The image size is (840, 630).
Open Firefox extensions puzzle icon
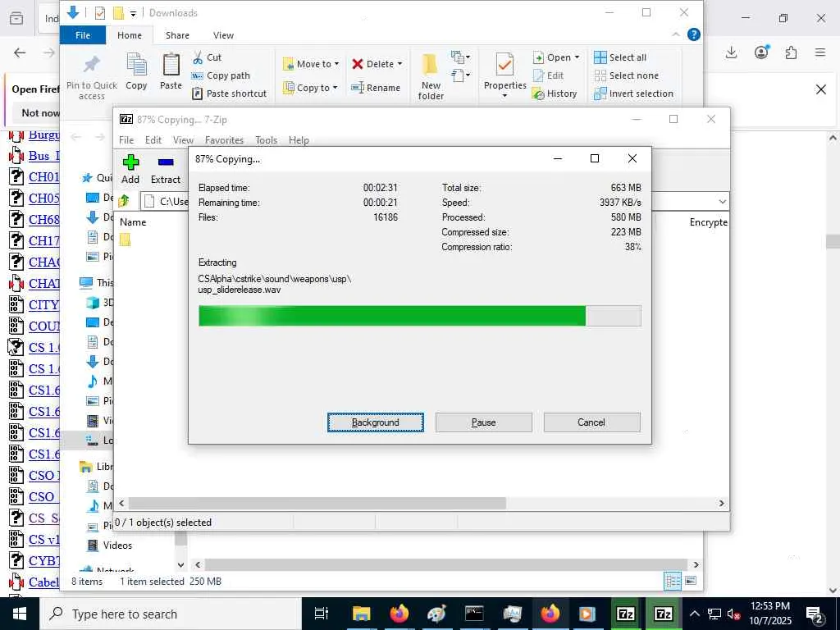pos(791,52)
